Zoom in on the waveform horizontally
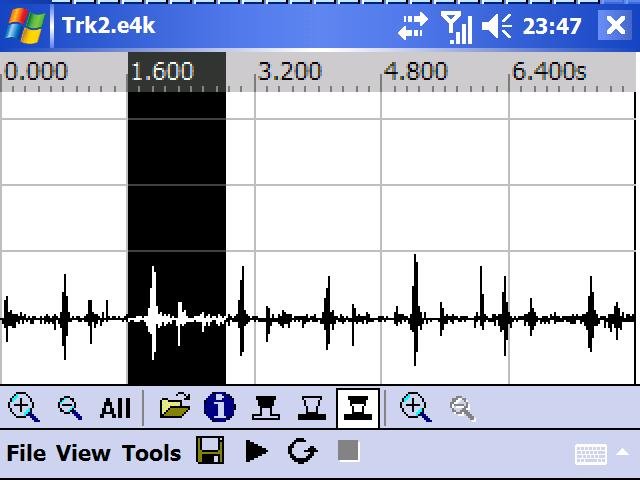Image resolution: width=640 pixels, height=480 pixels. tap(23, 407)
